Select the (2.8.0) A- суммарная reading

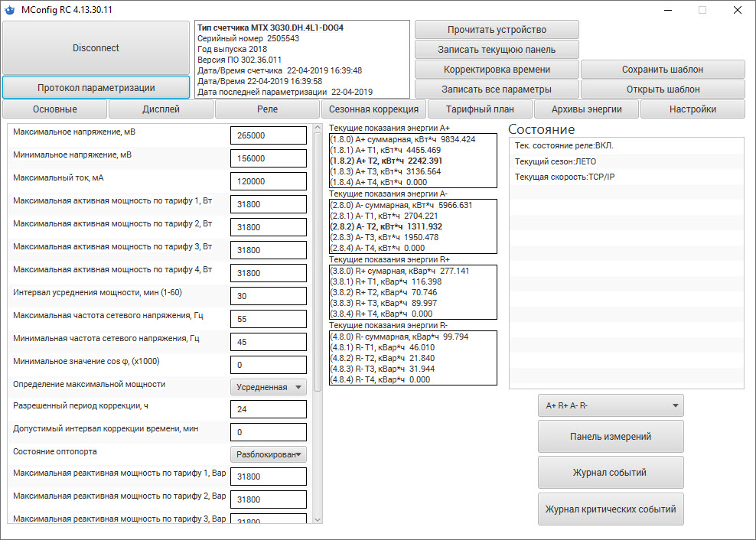[x=402, y=205]
